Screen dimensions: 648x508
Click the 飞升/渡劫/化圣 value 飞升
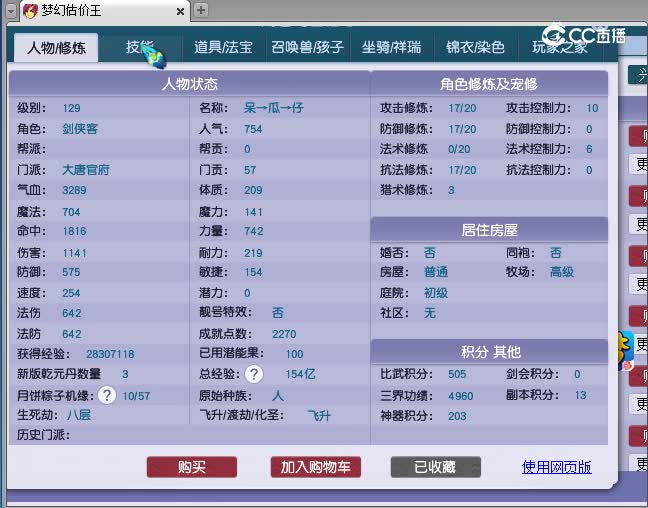[x=319, y=415]
